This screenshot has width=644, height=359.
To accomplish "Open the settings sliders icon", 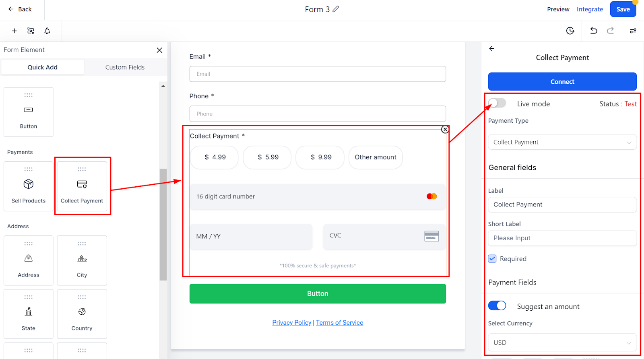I will (x=633, y=31).
